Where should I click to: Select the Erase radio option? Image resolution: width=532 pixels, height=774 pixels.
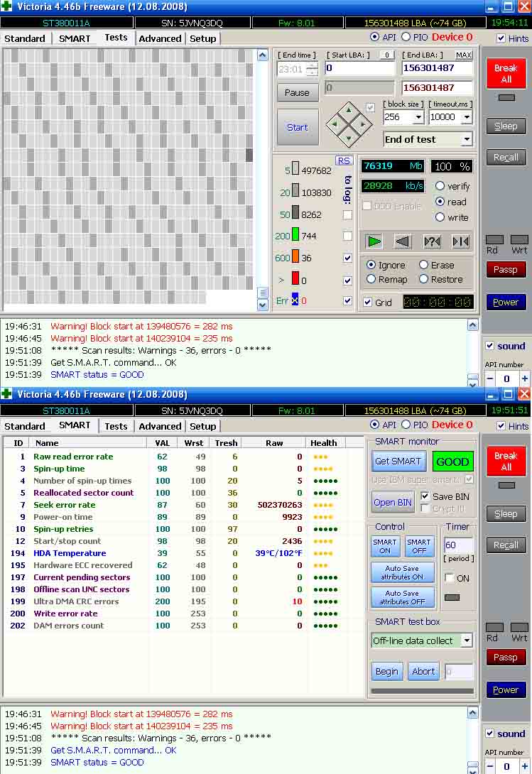coord(423,265)
